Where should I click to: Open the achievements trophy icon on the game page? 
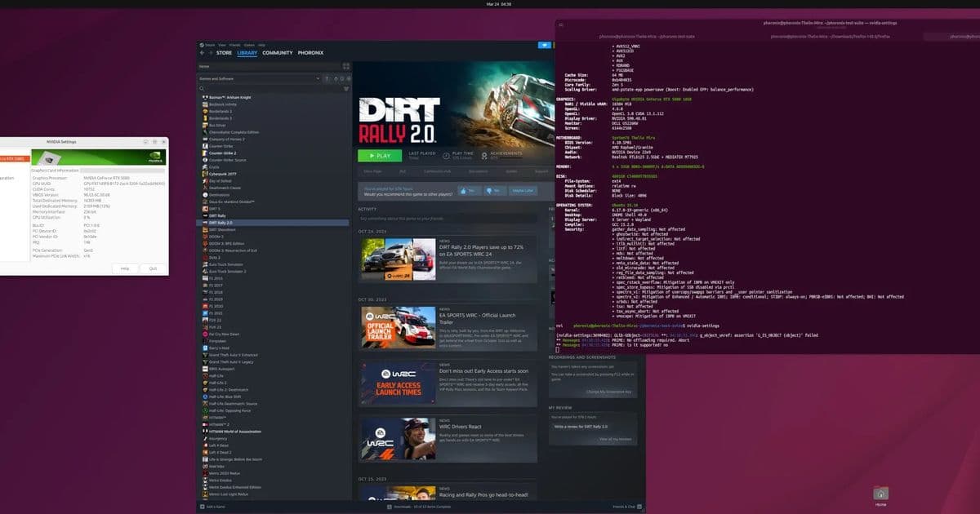click(x=484, y=156)
